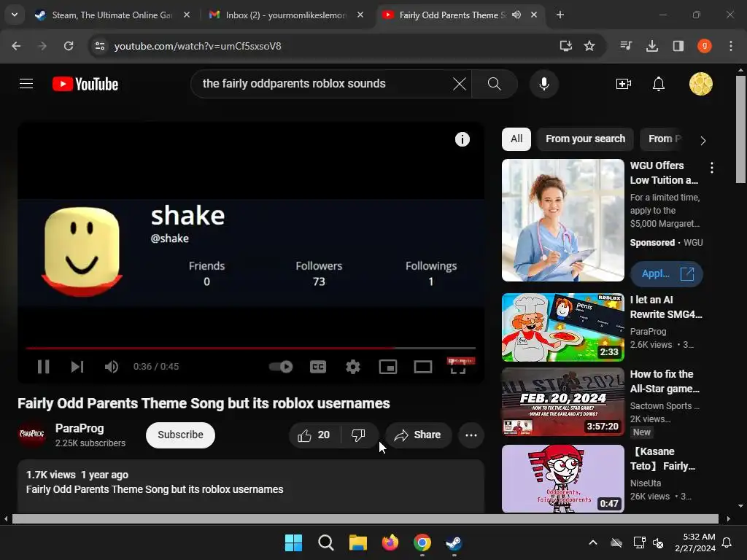Image resolution: width=747 pixels, height=560 pixels.
Task: Open Kasane Teto Fairly video thumbnail
Action: tap(563, 478)
